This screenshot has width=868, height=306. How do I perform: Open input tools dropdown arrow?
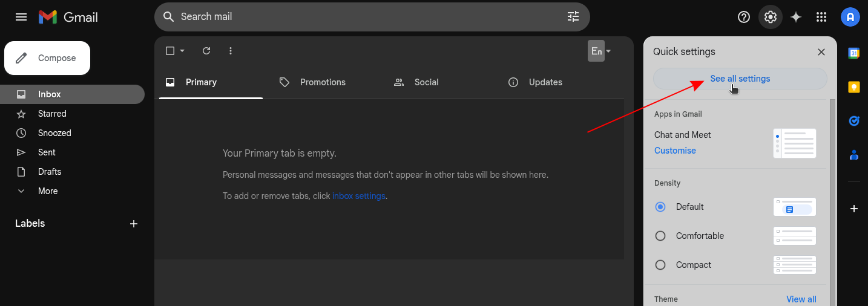pyautogui.click(x=608, y=51)
